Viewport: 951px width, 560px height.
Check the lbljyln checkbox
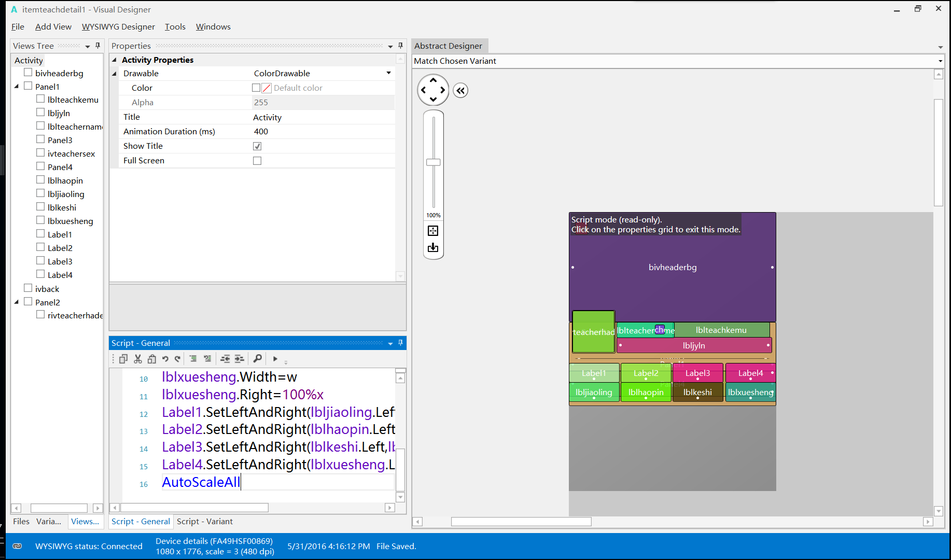(40, 112)
